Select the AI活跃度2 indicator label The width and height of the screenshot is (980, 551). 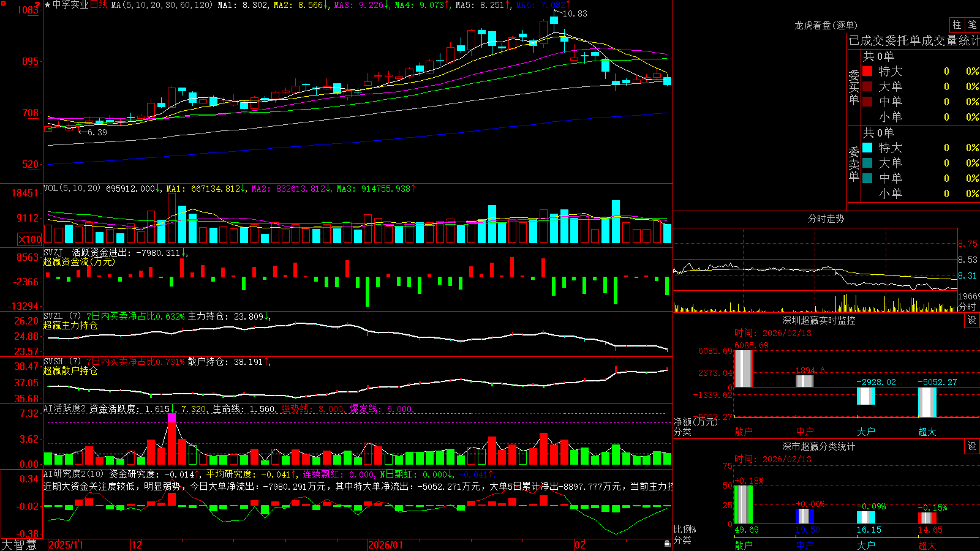[x=65, y=408]
